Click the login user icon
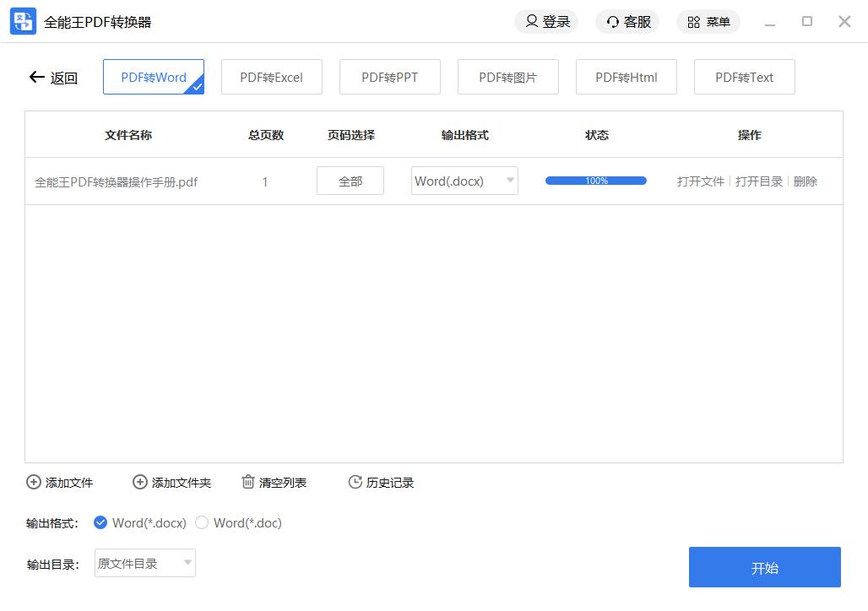The image size is (868, 611). click(x=531, y=22)
